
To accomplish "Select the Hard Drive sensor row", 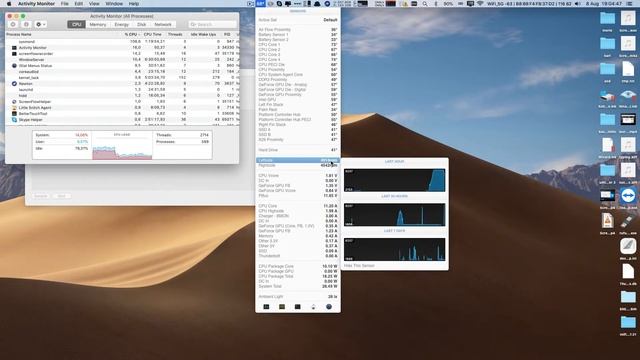I will click(298, 150).
